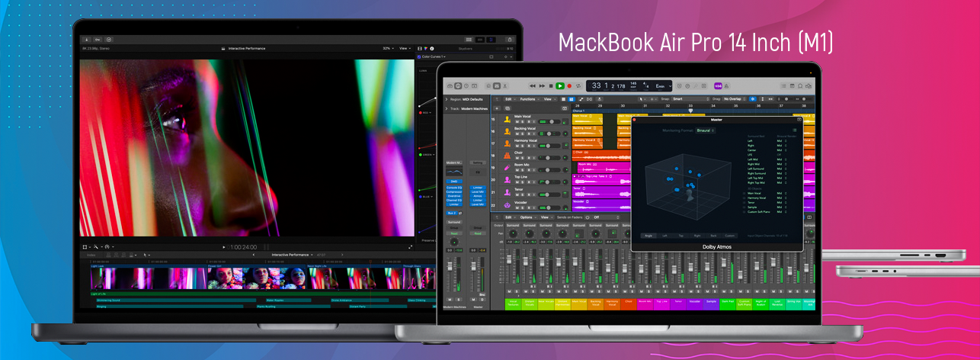Screen dimensions: 980x360
Task: Click the Choir track icon
Action: tap(507, 156)
